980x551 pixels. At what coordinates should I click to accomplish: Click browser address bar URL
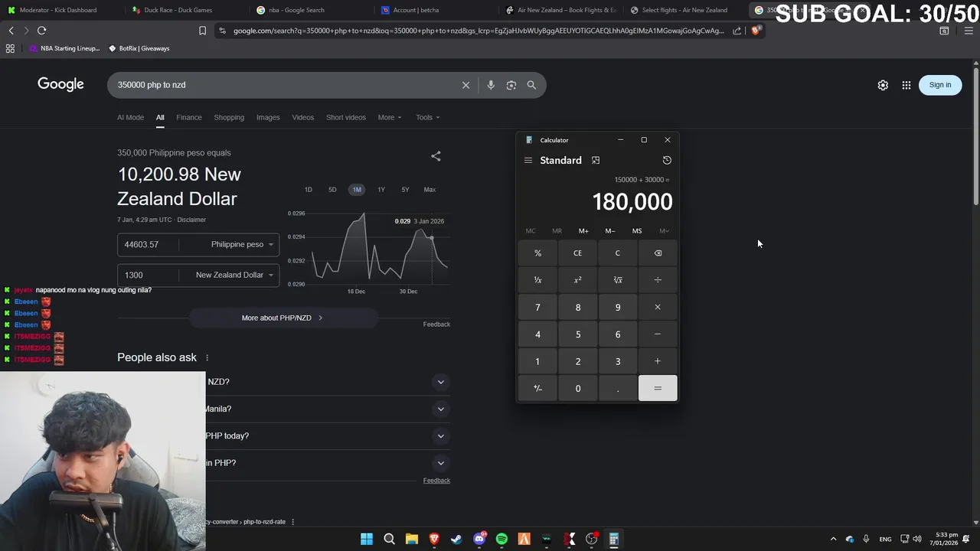click(478, 31)
